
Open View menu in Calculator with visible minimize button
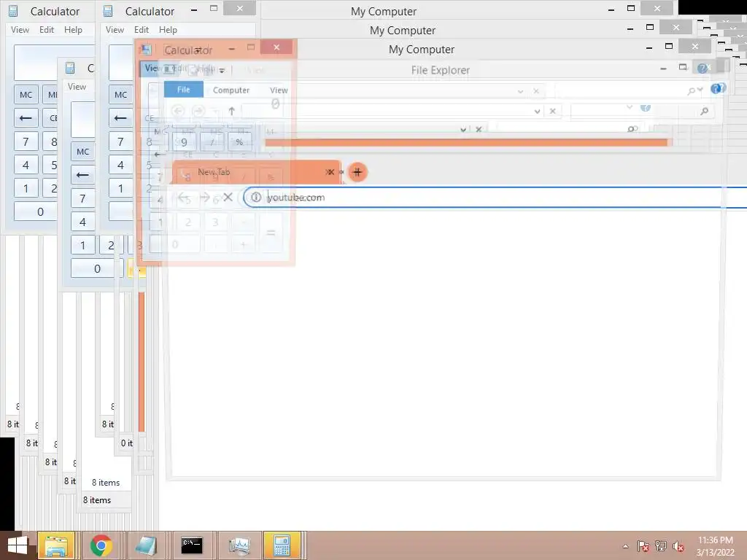(115, 29)
